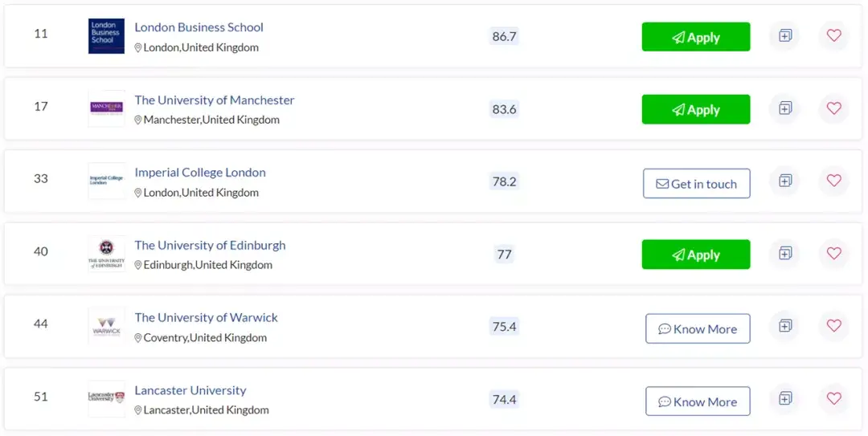Screen dimensions: 868x436
Task: Click heart icon for Lancaster University
Action: [833, 397]
